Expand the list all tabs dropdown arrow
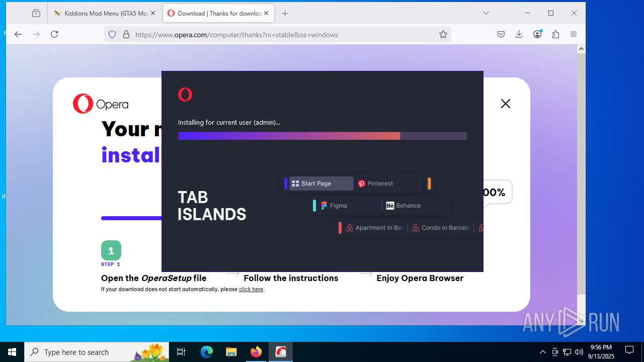The image size is (644, 362). point(486,13)
